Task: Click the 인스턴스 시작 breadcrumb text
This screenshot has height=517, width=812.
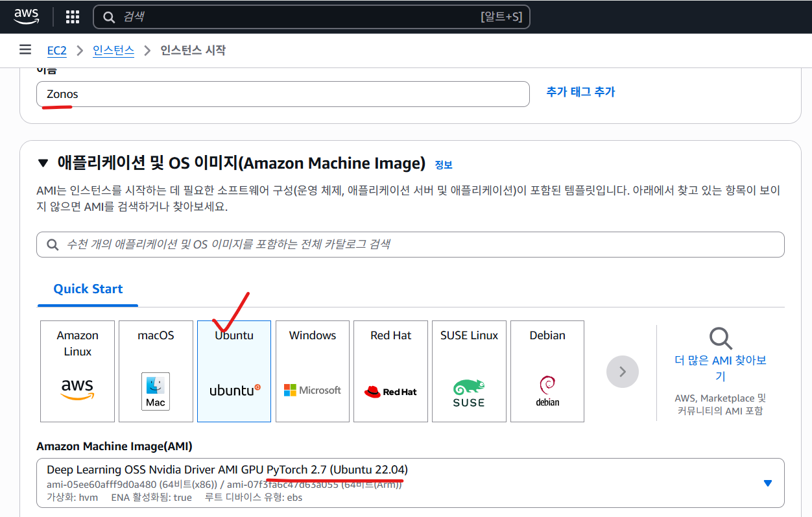Action: pyautogui.click(x=193, y=51)
